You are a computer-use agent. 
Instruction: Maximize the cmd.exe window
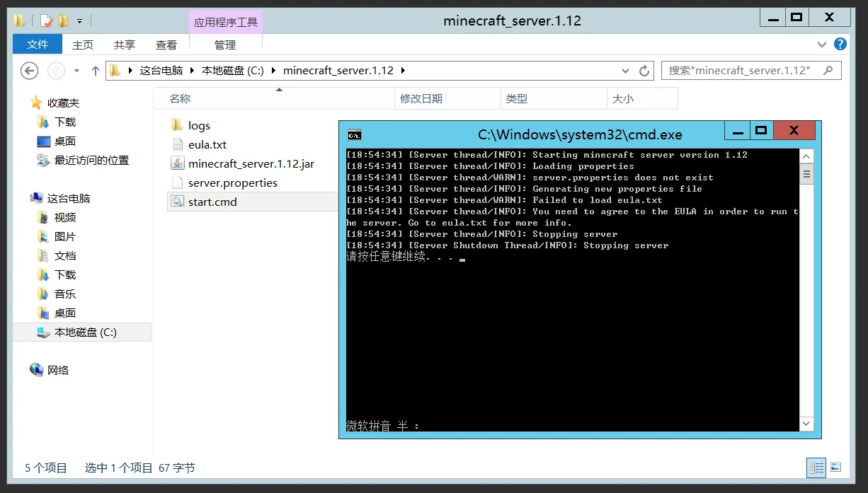(x=761, y=130)
